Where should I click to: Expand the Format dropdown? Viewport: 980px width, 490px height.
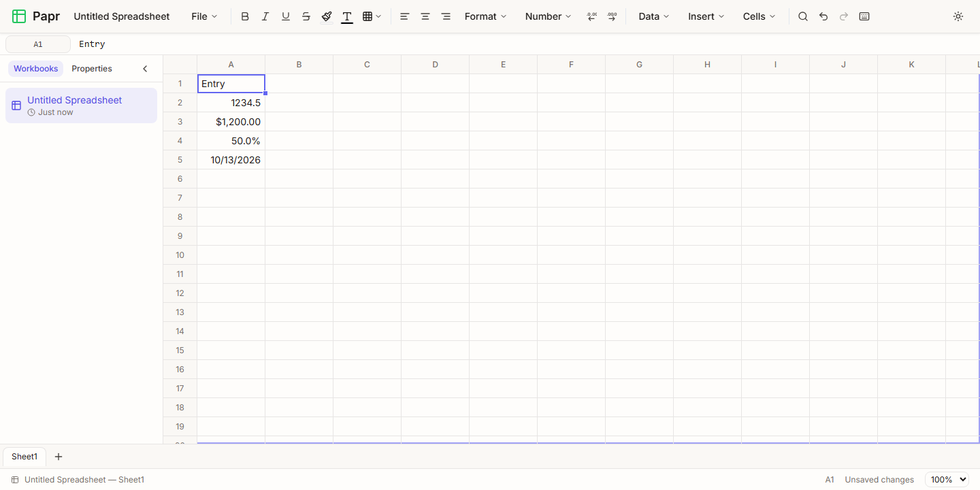pos(485,16)
